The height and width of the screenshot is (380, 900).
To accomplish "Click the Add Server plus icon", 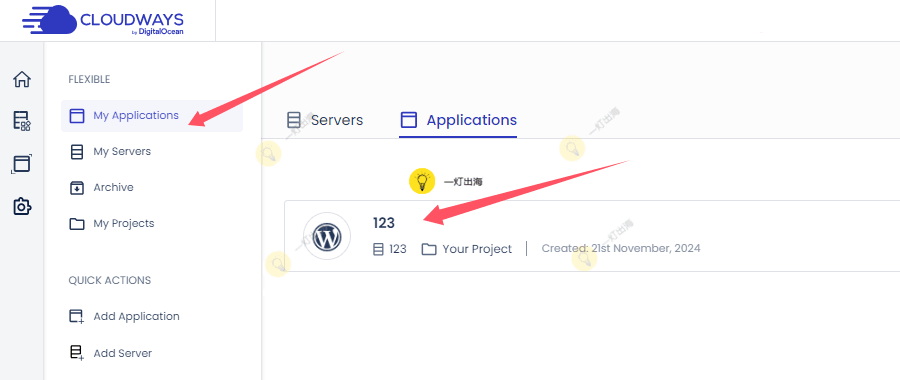I will coord(76,353).
